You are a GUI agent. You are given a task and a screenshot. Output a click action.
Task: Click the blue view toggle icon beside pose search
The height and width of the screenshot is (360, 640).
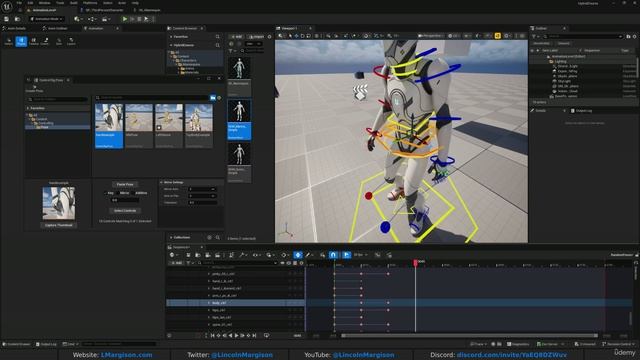pos(213,98)
